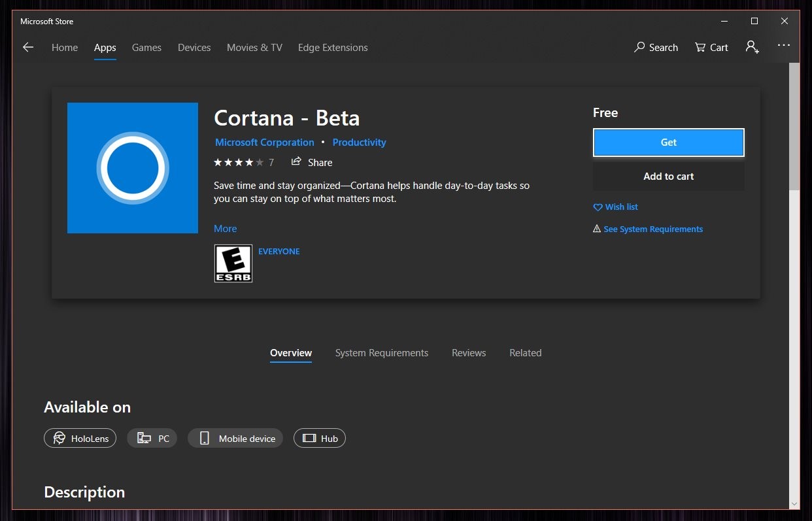Go back with the back arrow
The width and height of the screenshot is (812, 521).
click(x=28, y=47)
